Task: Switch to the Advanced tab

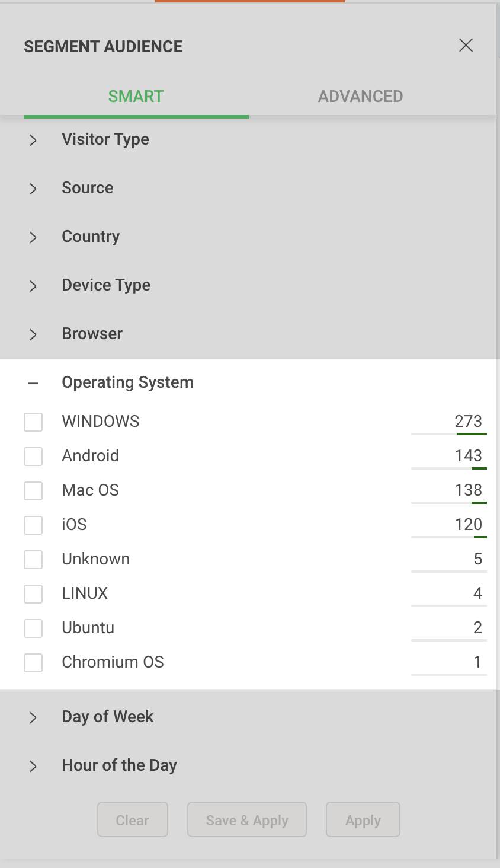Action: 360,97
